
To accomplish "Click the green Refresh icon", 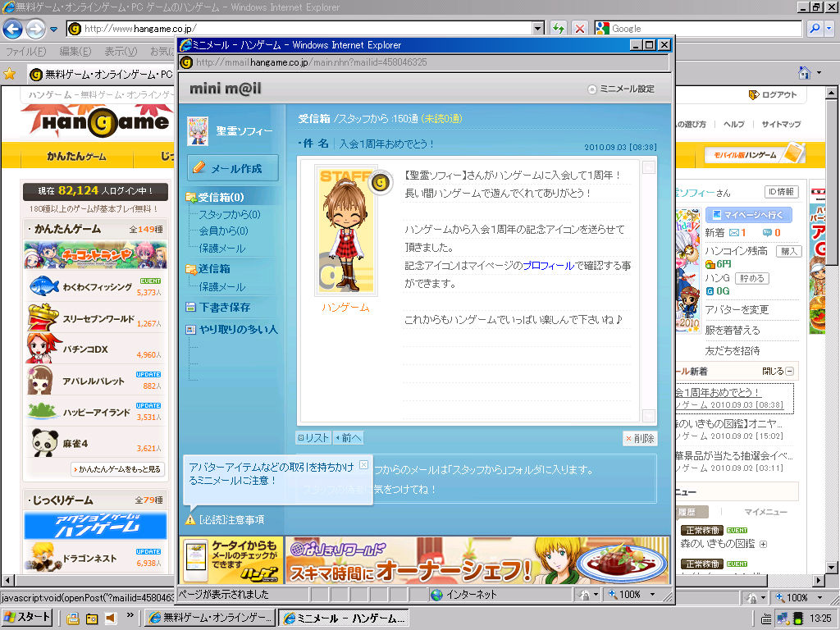I will click(558, 29).
